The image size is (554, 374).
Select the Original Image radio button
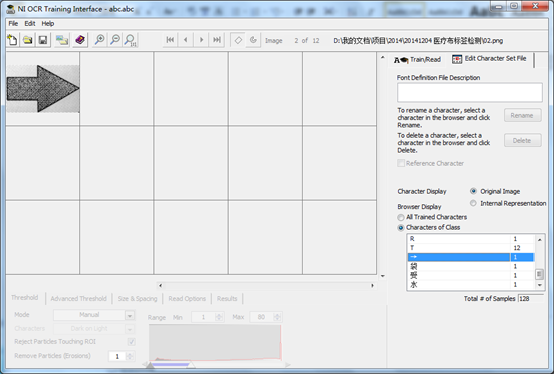pos(473,191)
